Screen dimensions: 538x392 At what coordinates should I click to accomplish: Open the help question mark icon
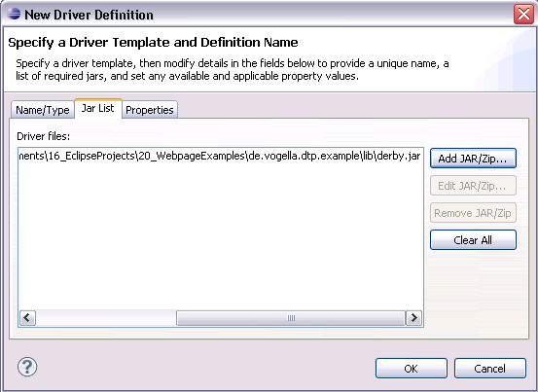[27, 367]
